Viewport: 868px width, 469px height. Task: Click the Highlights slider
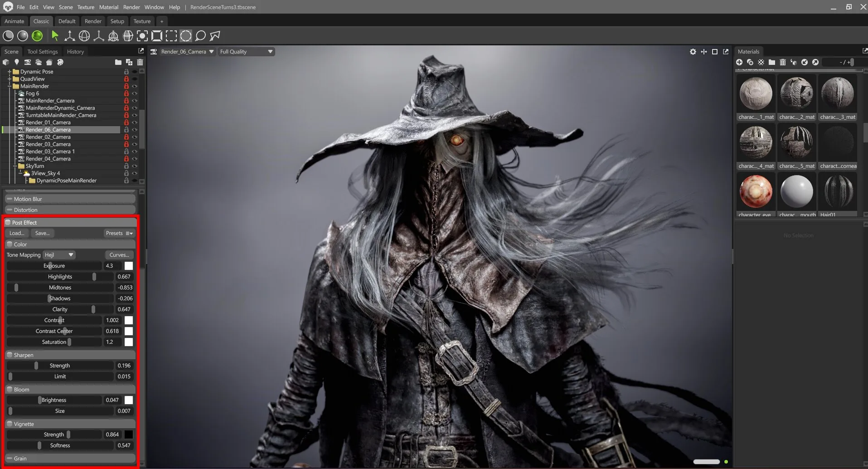click(60, 277)
